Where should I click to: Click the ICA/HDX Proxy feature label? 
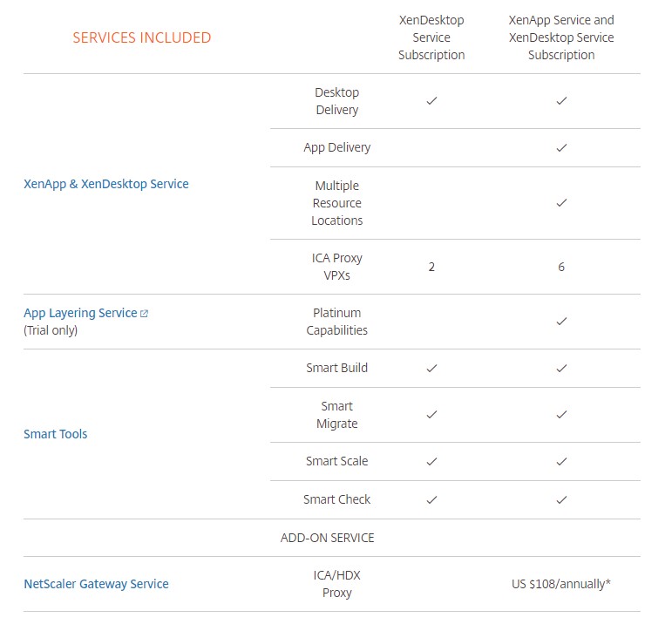337,584
